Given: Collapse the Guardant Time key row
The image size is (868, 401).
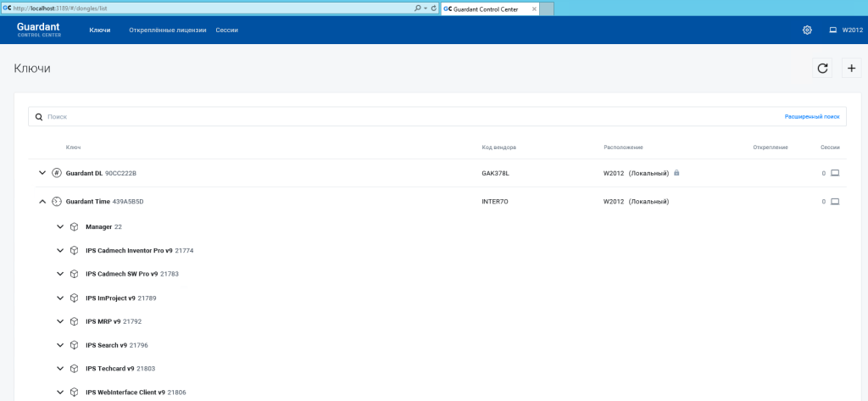Looking at the screenshot, I should [x=42, y=202].
